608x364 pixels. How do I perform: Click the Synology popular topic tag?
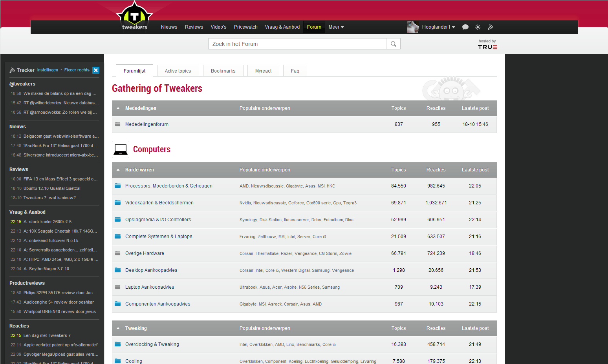tap(248, 220)
